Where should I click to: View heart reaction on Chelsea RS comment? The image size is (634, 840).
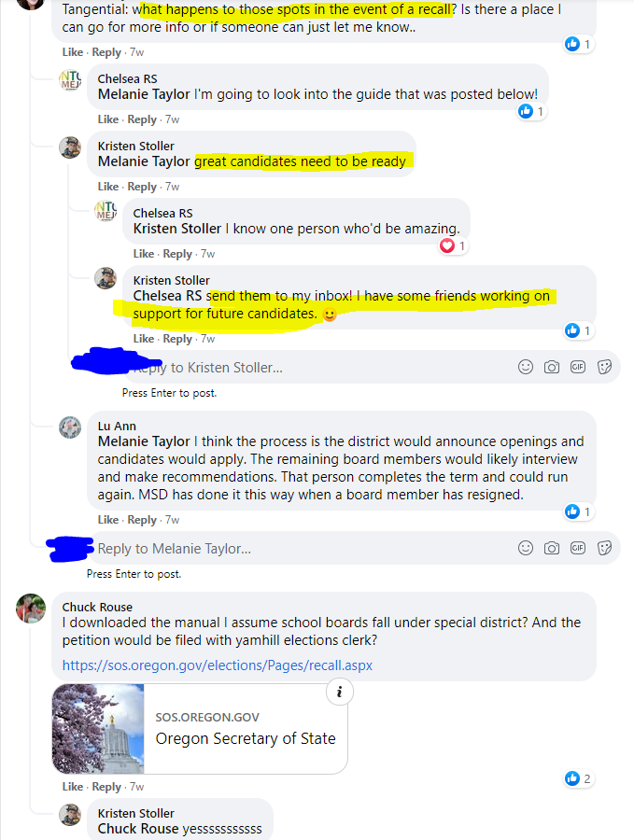(x=452, y=245)
